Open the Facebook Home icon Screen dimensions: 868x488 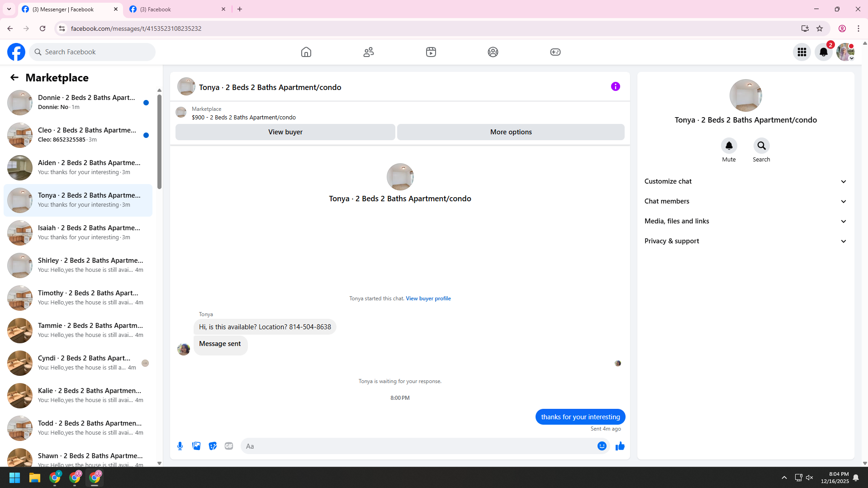click(x=306, y=52)
